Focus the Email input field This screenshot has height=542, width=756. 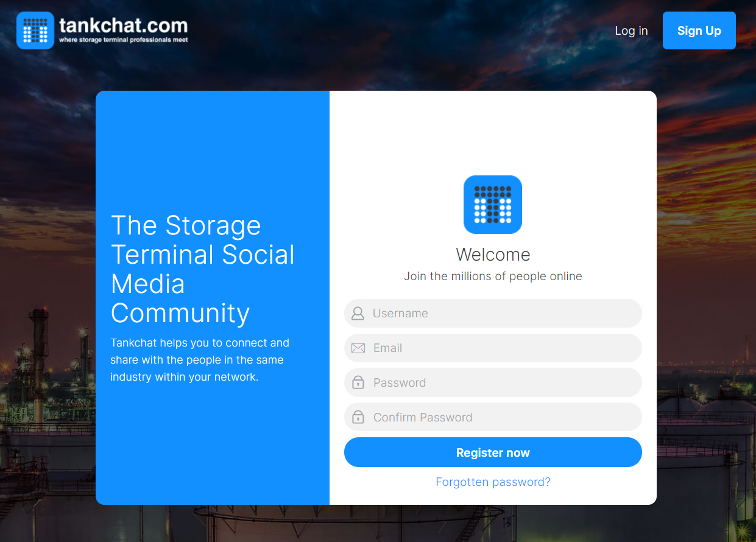coord(493,348)
